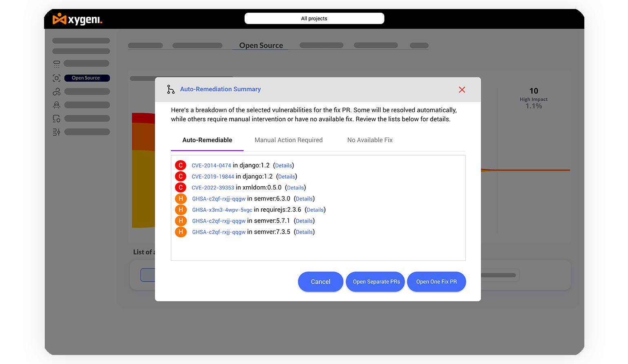View Details for CVE-2019-19844

[x=287, y=176]
